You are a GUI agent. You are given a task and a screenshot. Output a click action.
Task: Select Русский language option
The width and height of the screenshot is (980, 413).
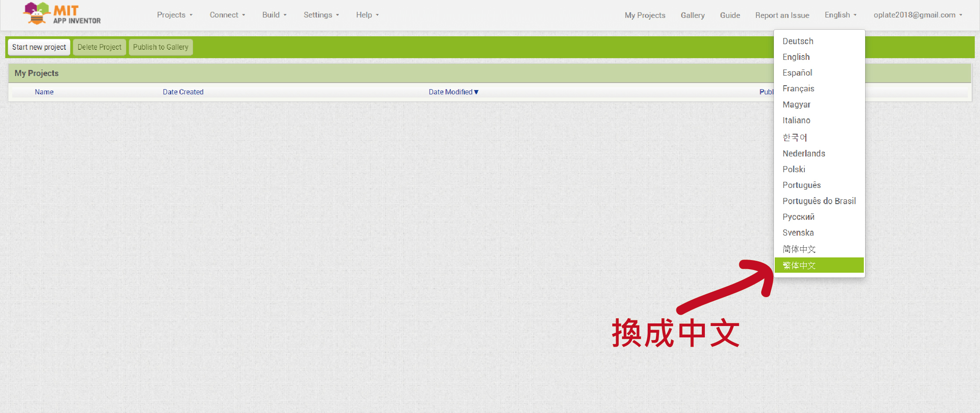click(x=819, y=217)
